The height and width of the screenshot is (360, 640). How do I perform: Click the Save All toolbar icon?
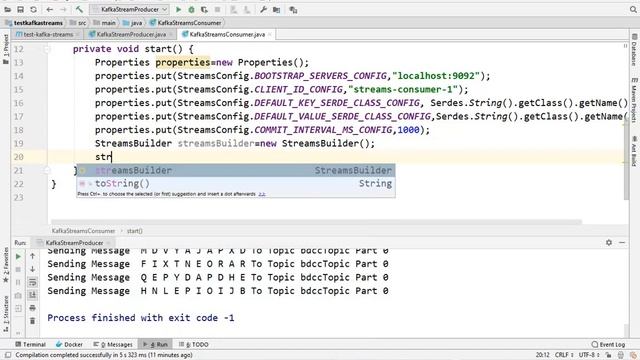pyautogui.click(x=20, y=9)
